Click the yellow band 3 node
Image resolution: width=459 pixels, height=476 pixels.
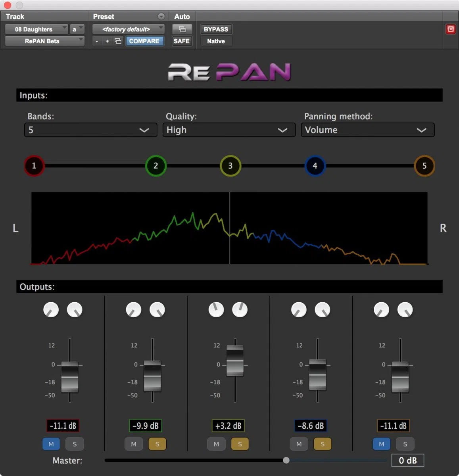point(230,166)
